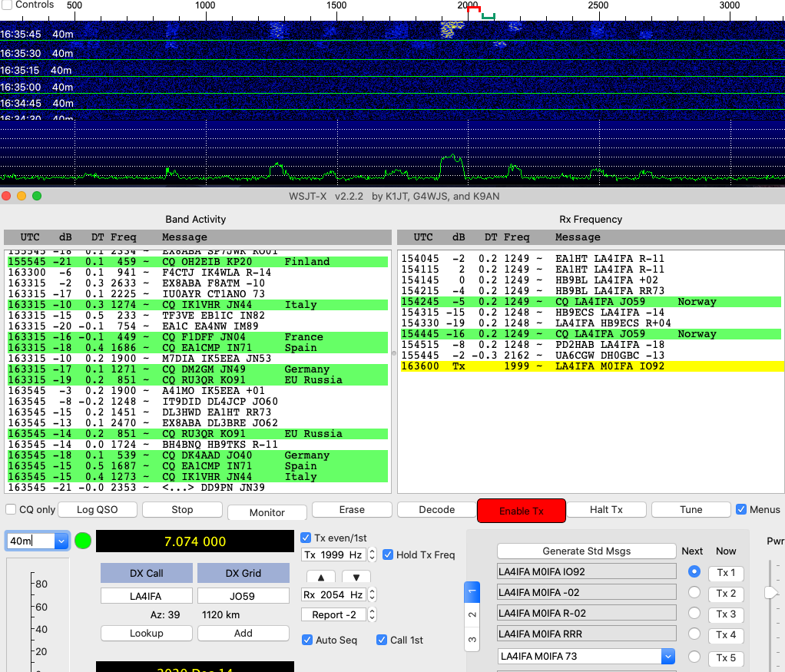This screenshot has height=672, width=785.
Task: Select the Next radio button beside Tx 1
Action: point(694,572)
